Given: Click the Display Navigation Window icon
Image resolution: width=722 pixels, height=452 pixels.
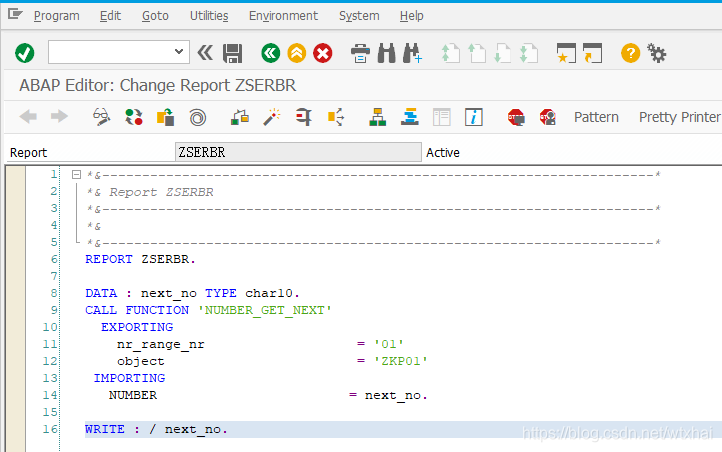Looking at the screenshot, I should point(409,117).
